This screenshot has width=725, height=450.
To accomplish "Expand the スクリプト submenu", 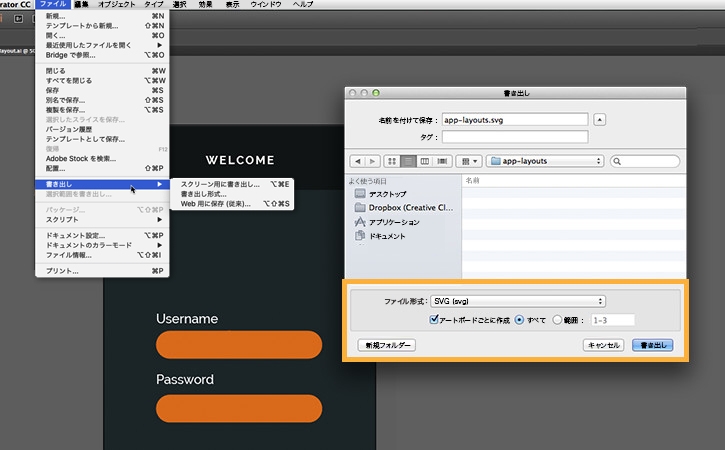I will (102, 219).
